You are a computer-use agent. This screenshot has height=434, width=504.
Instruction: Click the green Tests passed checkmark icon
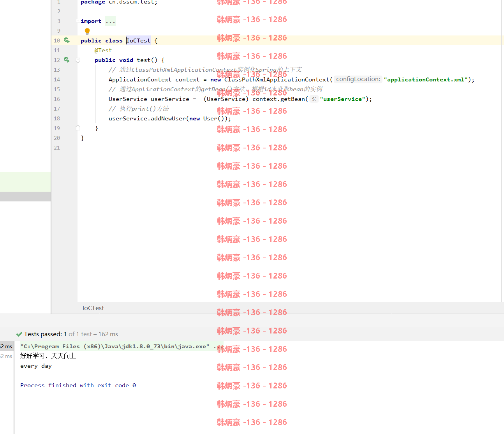(x=19, y=334)
